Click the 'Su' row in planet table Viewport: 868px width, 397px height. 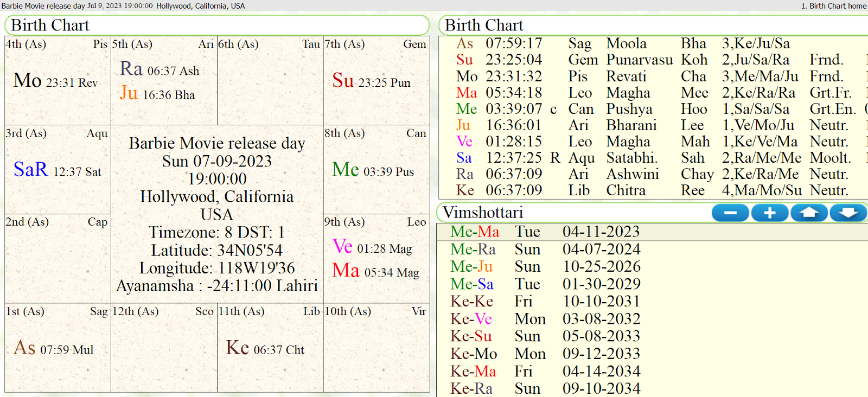tap(653, 60)
